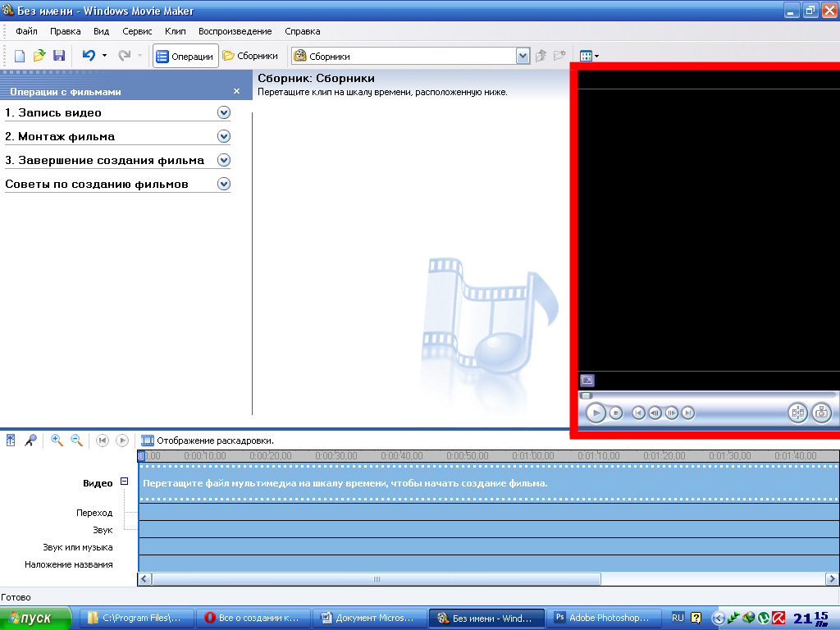This screenshot has width=840, height=630.
Task: Show the collections pane via the Сборники button
Action: (250, 56)
